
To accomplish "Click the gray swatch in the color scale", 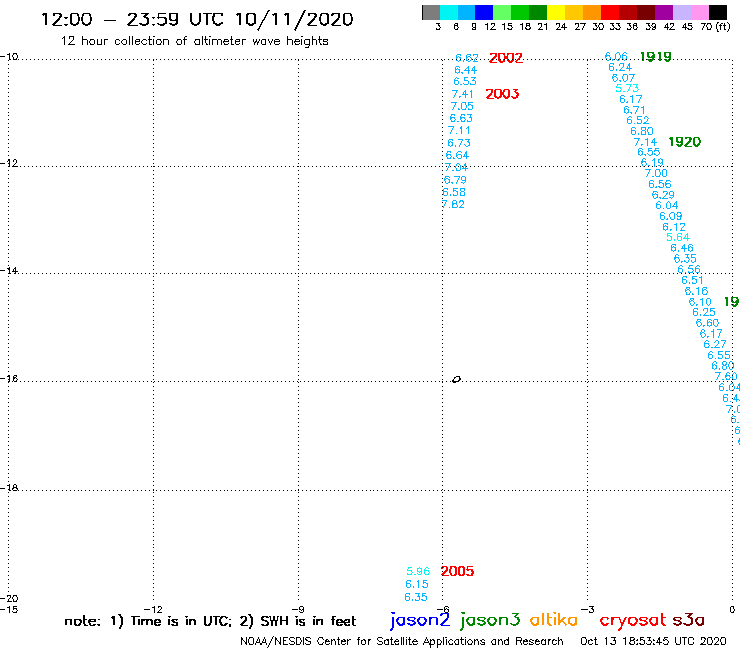I will [x=431, y=12].
